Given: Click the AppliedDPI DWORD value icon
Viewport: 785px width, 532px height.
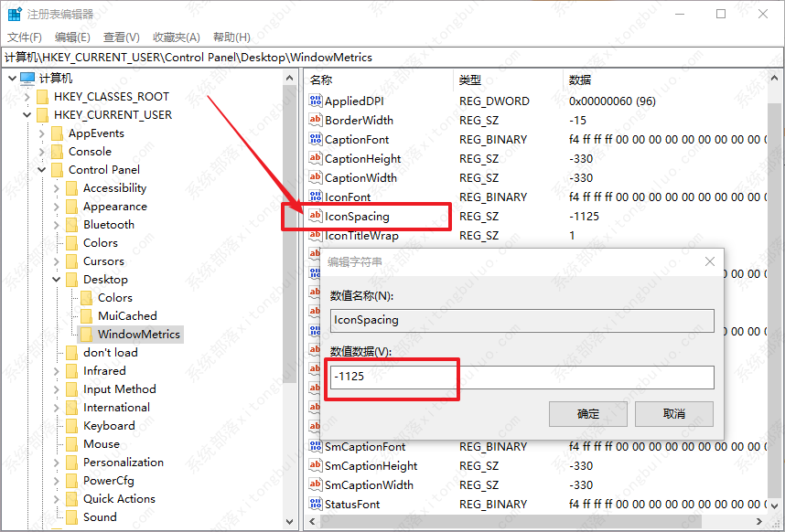Looking at the screenshot, I should [317, 101].
